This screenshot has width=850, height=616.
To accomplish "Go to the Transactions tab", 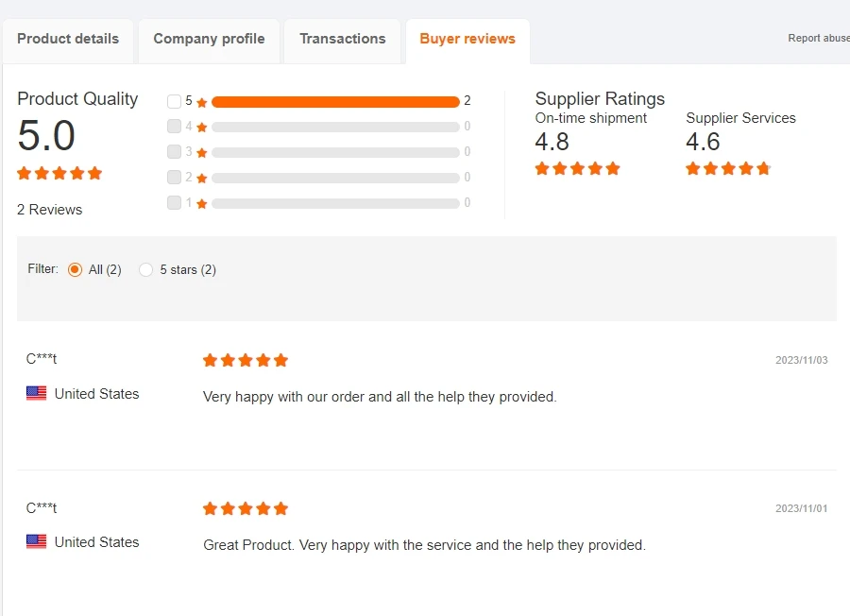I will [x=342, y=39].
